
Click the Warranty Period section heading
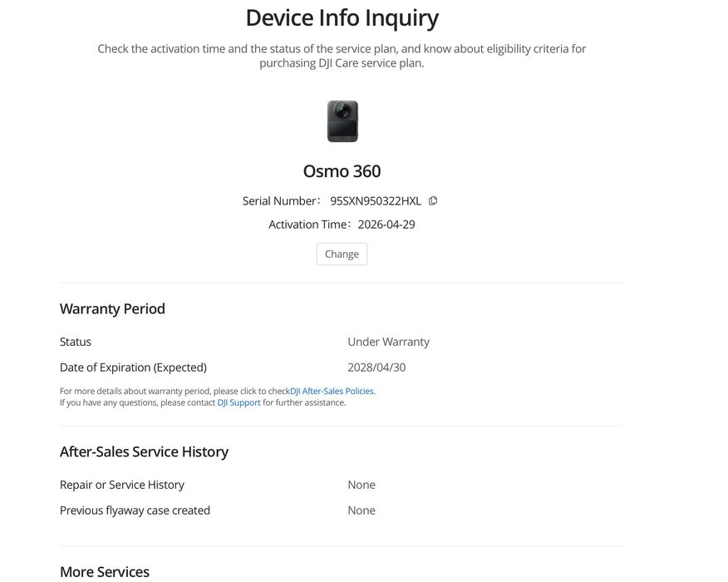point(112,309)
